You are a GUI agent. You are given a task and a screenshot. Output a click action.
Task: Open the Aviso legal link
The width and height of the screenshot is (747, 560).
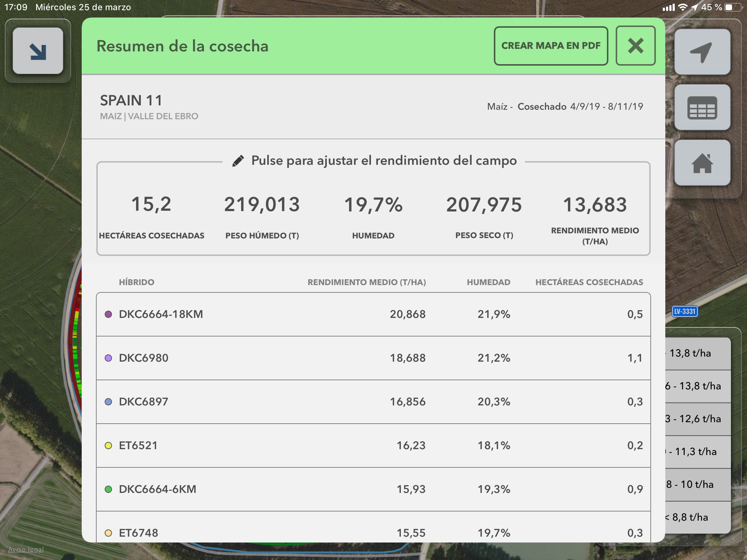26,549
